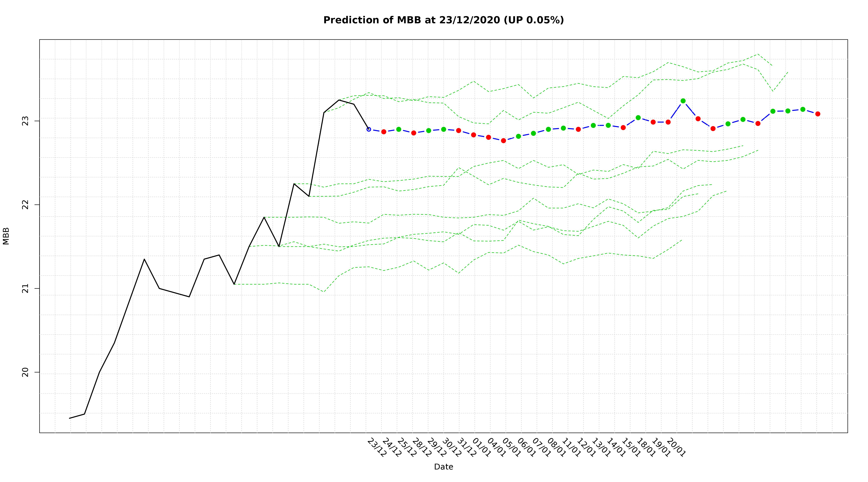Click the Date x-axis title
This screenshot has height=482, width=868.
tap(443, 467)
